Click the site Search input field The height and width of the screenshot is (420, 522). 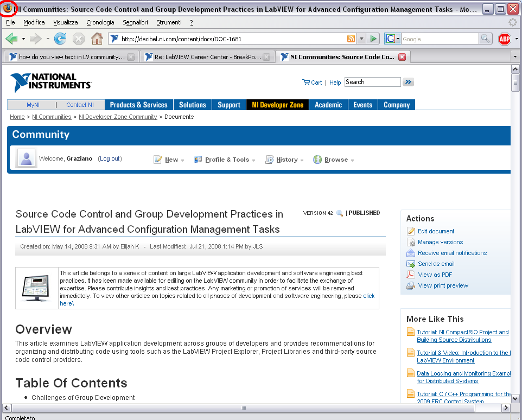pos(373,82)
